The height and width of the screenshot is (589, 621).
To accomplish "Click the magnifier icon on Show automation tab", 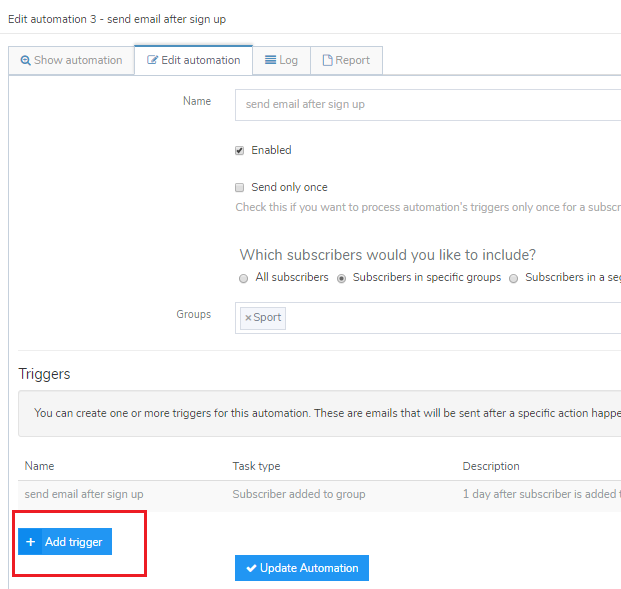I will point(25,61).
